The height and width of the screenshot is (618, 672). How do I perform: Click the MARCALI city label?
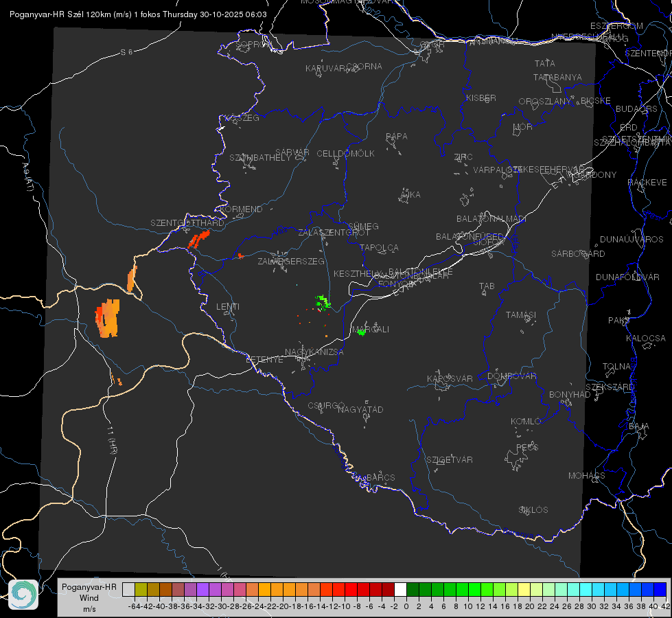[x=371, y=330]
